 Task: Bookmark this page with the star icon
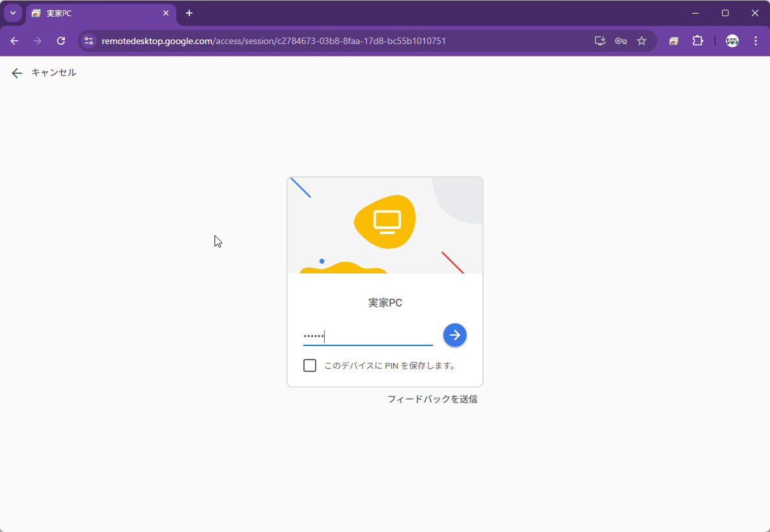tap(642, 41)
